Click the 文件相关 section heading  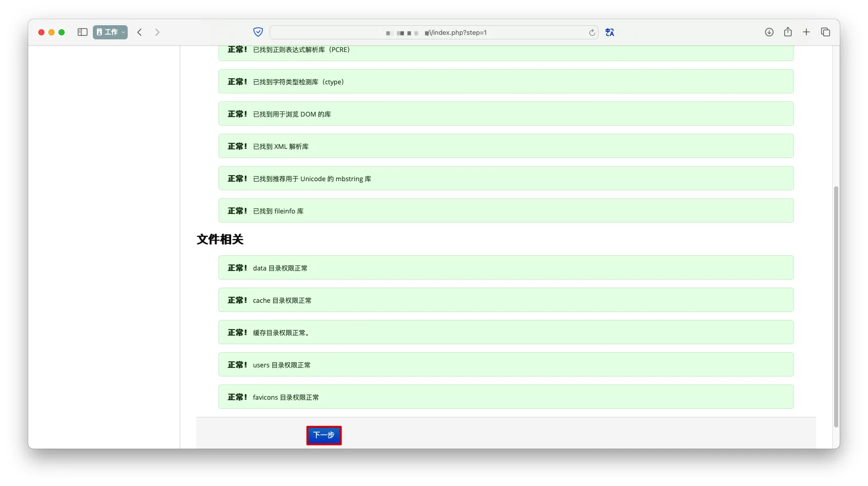[x=220, y=240]
